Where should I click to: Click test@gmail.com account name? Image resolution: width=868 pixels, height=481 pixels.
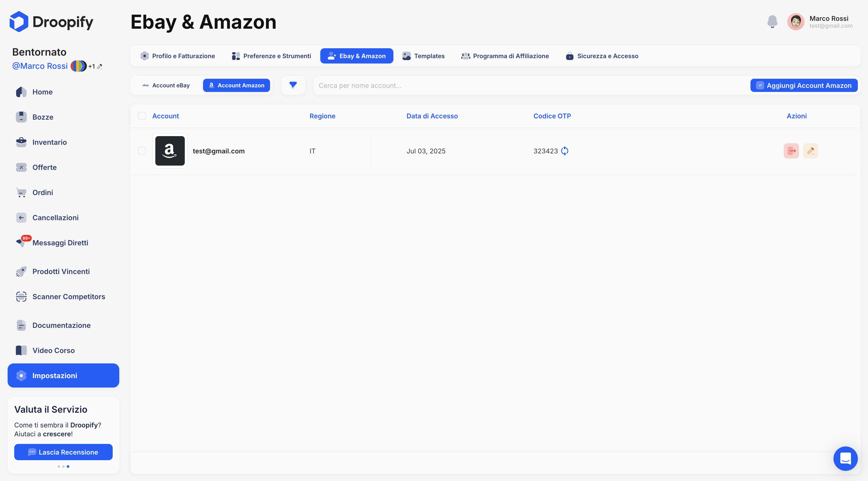coord(219,151)
